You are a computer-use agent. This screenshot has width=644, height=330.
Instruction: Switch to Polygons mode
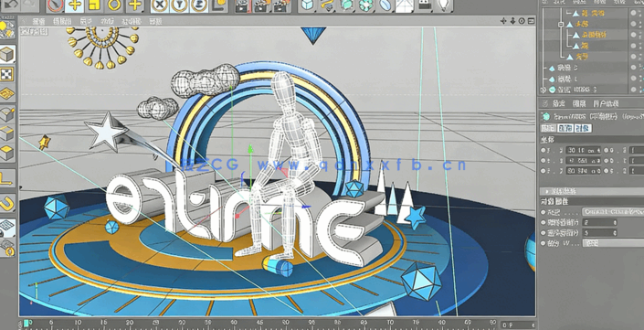pos(7,153)
